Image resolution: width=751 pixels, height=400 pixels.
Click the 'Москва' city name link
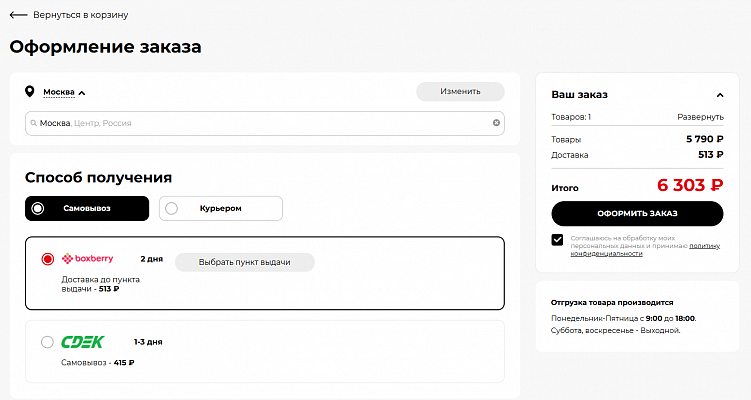coord(59,92)
